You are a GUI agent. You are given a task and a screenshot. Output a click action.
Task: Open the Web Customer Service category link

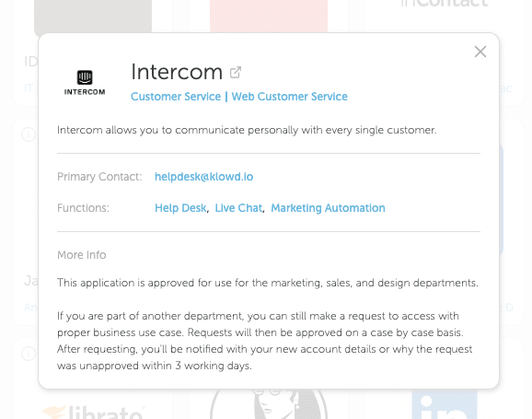(289, 97)
